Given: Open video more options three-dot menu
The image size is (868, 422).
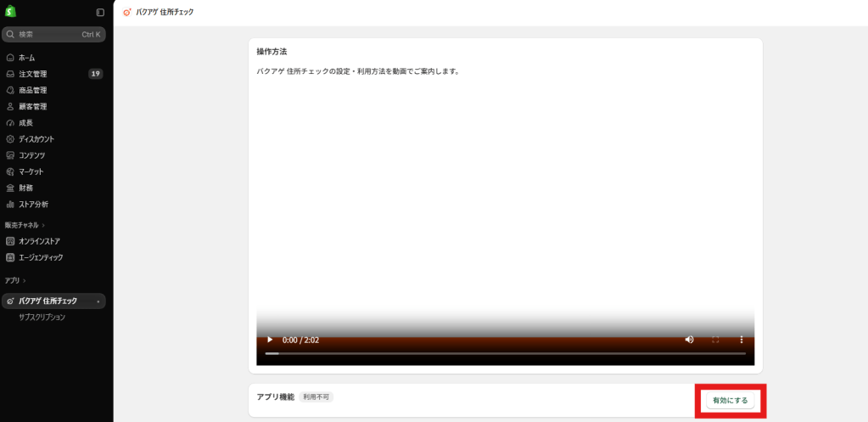Looking at the screenshot, I should point(742,340).
